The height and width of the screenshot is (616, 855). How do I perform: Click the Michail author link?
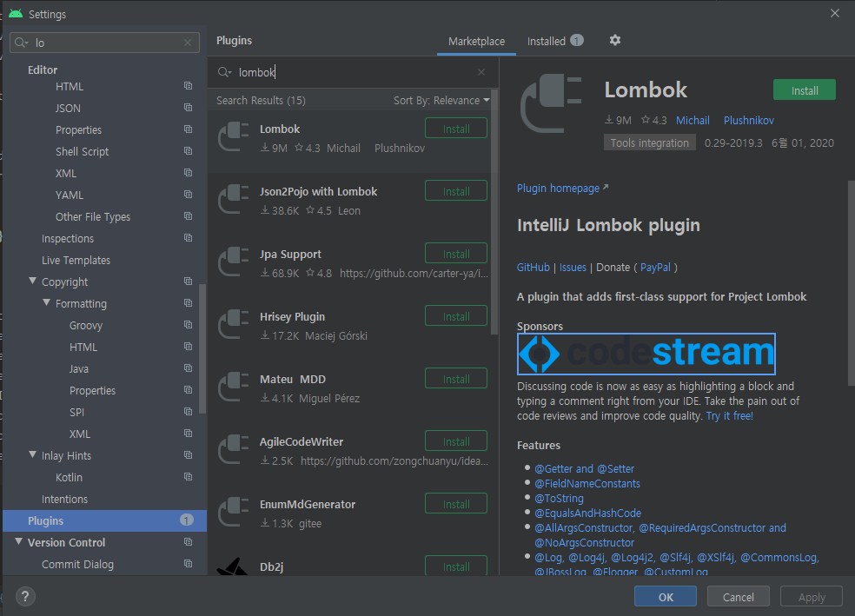(693, 121)
